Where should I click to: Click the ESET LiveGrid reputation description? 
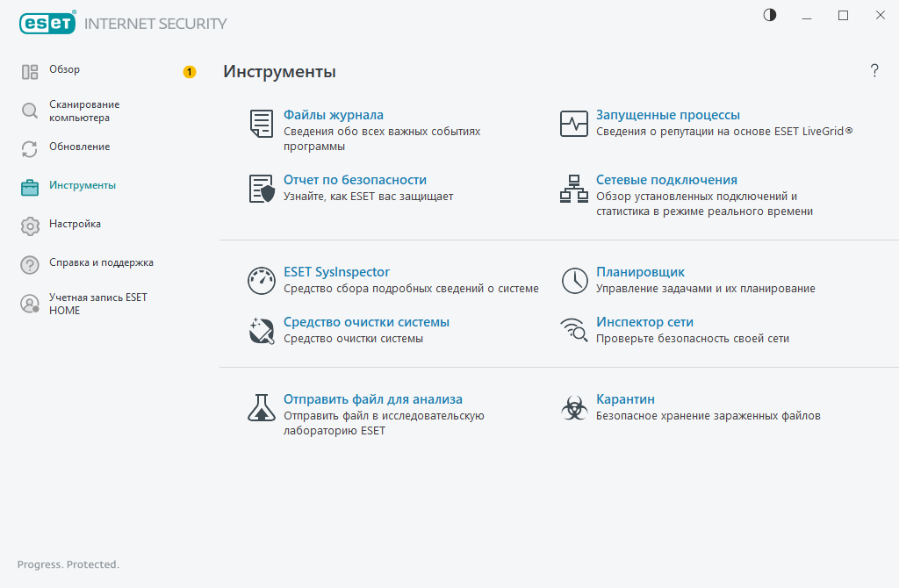point(724,132)
